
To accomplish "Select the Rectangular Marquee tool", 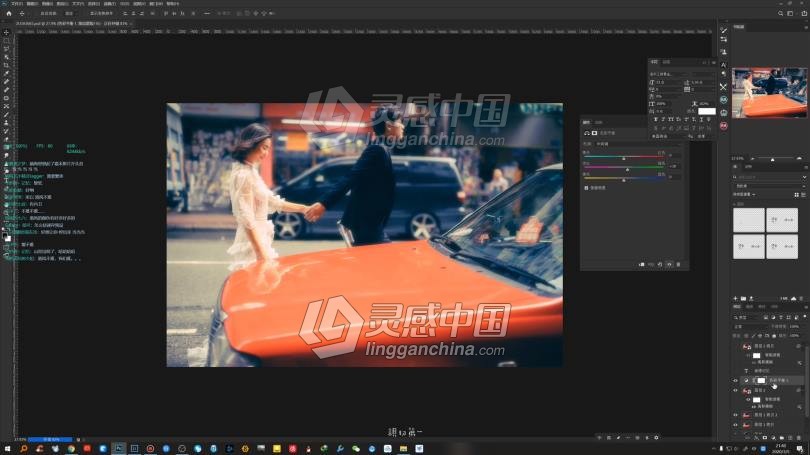I will point(7,40).
